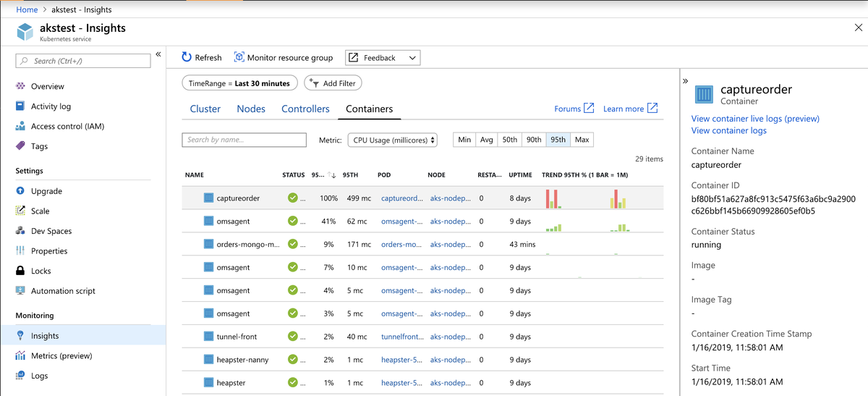Viewport: 868px width, 396px height.
Task: Open Activity log in sidebar
Action: 51,106
